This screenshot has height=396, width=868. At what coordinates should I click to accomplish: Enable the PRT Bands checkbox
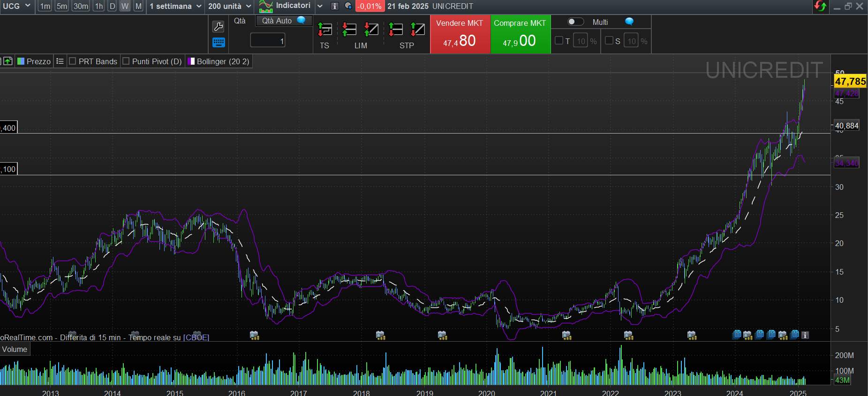pos(73,61)
